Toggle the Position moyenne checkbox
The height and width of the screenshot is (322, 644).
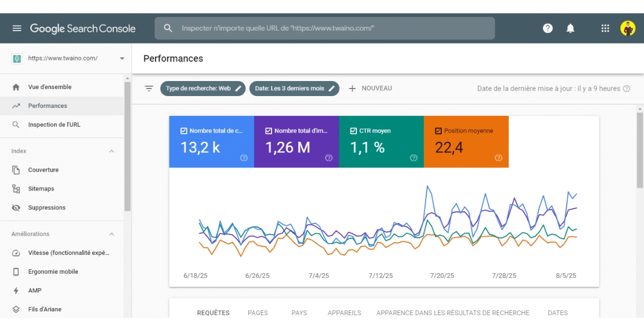438,131
